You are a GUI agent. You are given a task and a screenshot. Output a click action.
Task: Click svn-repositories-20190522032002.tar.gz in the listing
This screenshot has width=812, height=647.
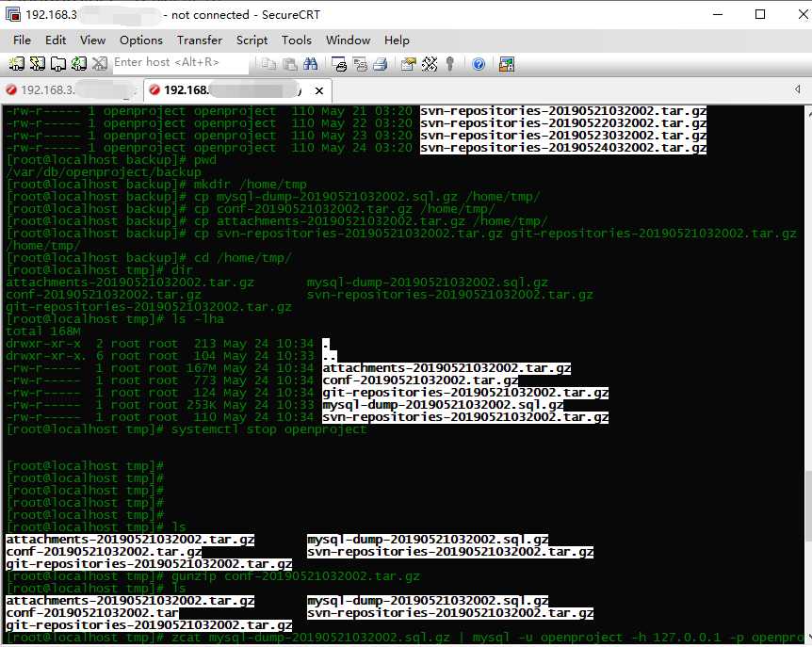tap(563, 123)
